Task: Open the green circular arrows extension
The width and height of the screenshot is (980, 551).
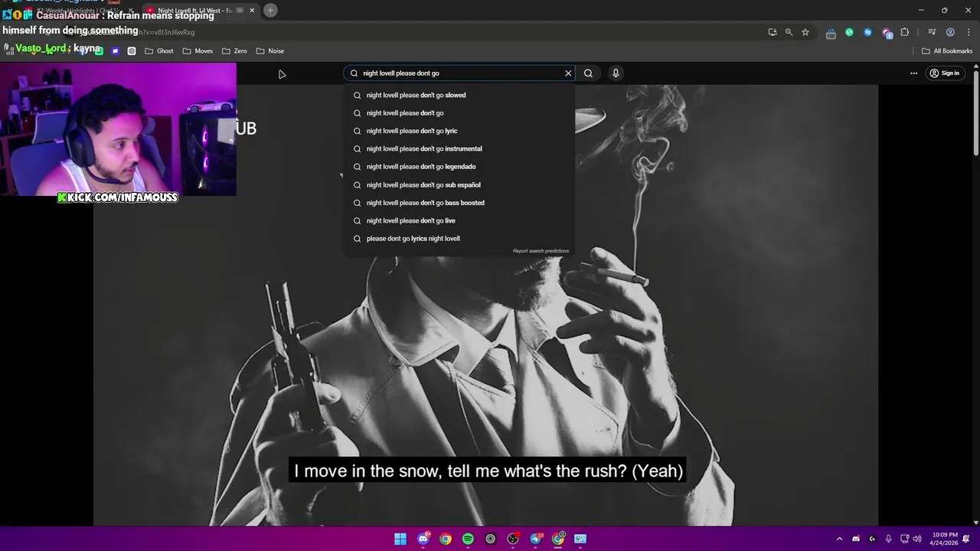Action: (x=849, y=32)
